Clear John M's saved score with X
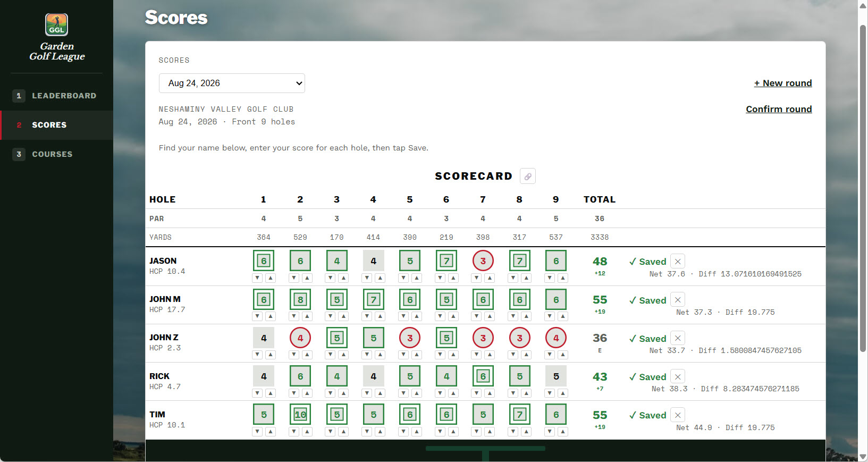 coord(678,300)
